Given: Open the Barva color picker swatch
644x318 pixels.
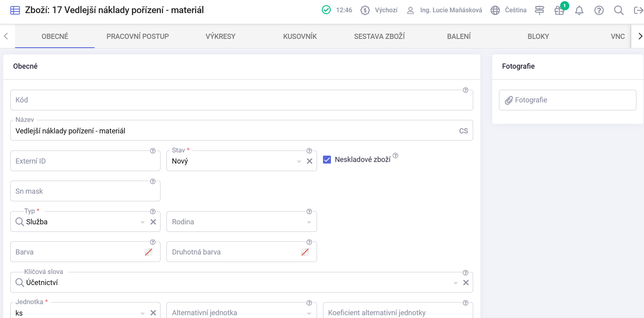Looking at the screenshot, I should pyautogui.click(x=149, y=252).
